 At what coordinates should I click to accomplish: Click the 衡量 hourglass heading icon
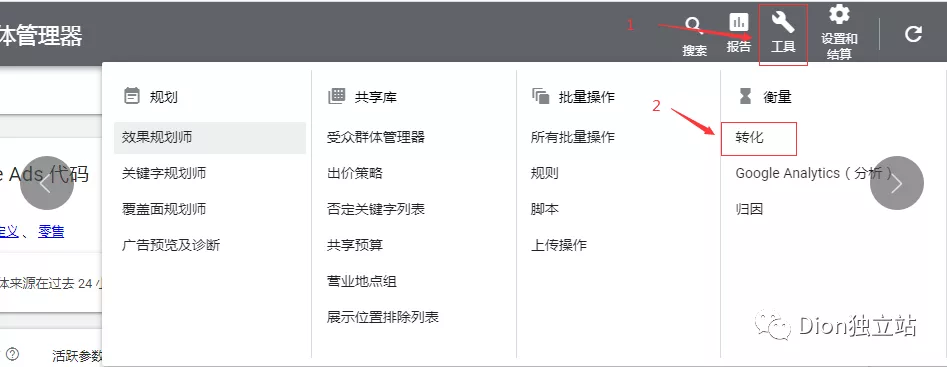click(x=745, y=96)
